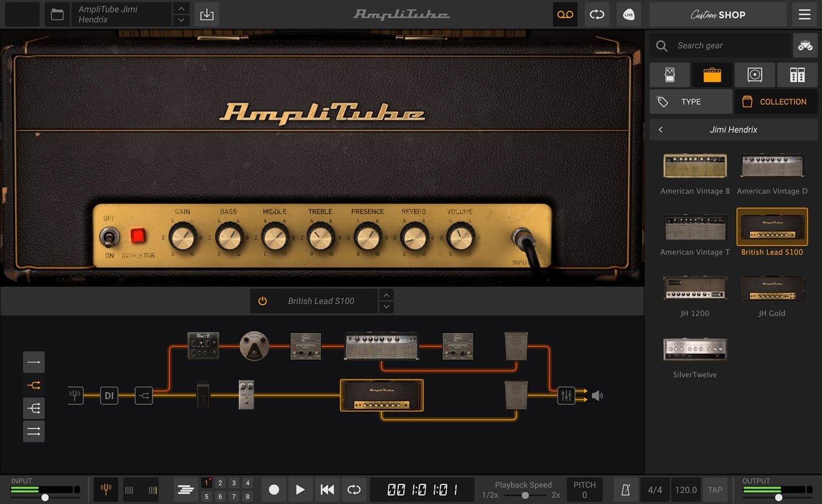822x504 pixels.
Task: Open AmpliTube Jimi Hendrix preset name
Action: [121, 15]
